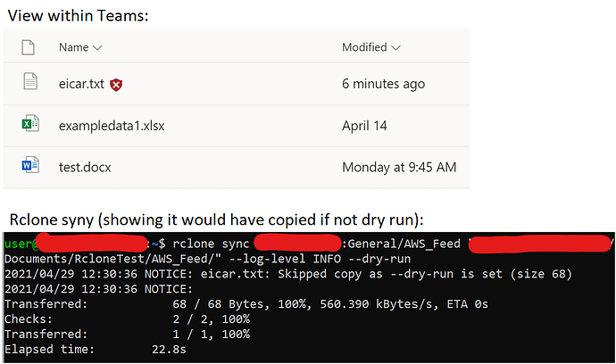Select the '6 minutes ago' modified cell
616x364 pixels.
pyautogui.click(x=383, y=84)
